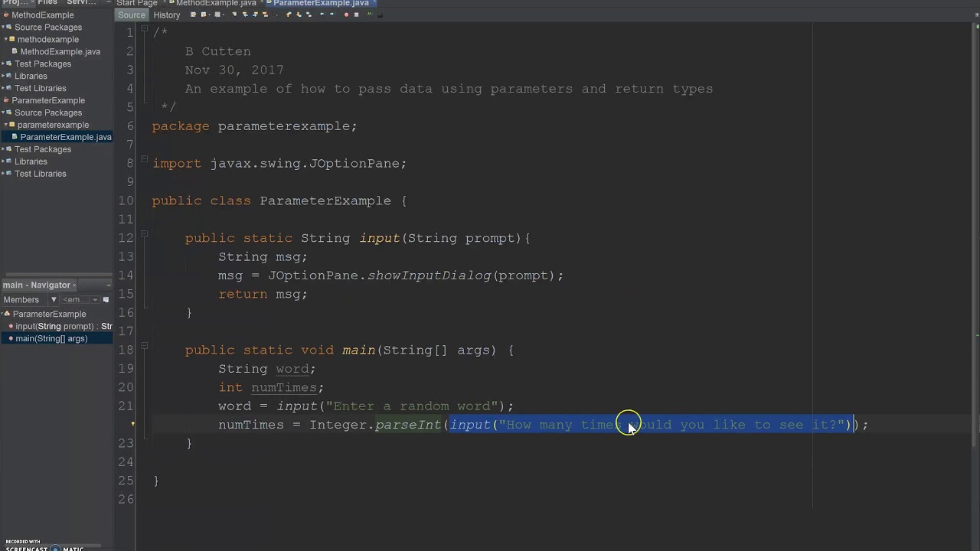Toggle Rectangular Selection icon in editor toolbar
Screen dimensions: 980x551
coord(275,15)
